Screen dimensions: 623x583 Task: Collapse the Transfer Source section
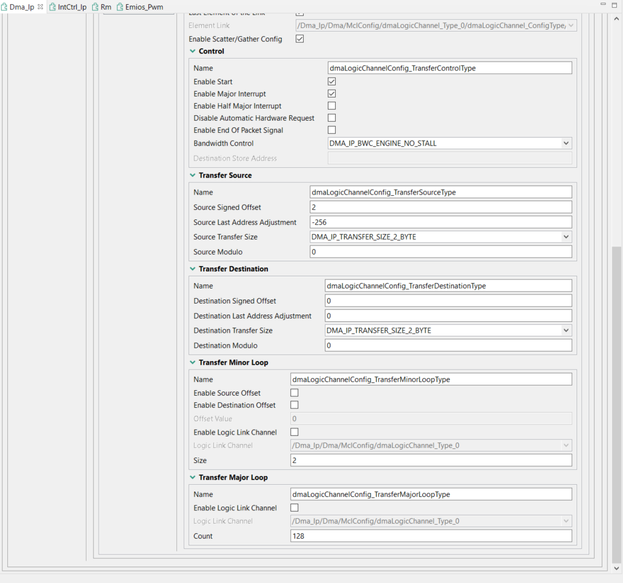coord(193,175)
